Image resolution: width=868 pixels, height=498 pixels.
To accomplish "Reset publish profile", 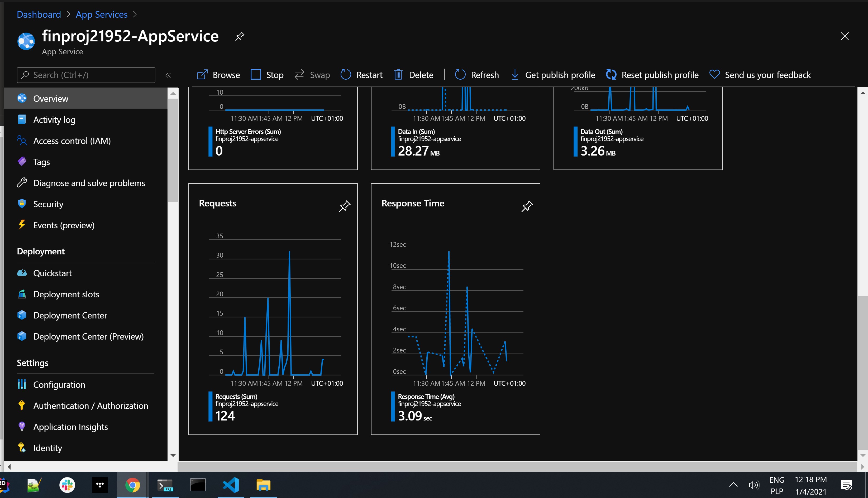I will click(x=652, y=75).
